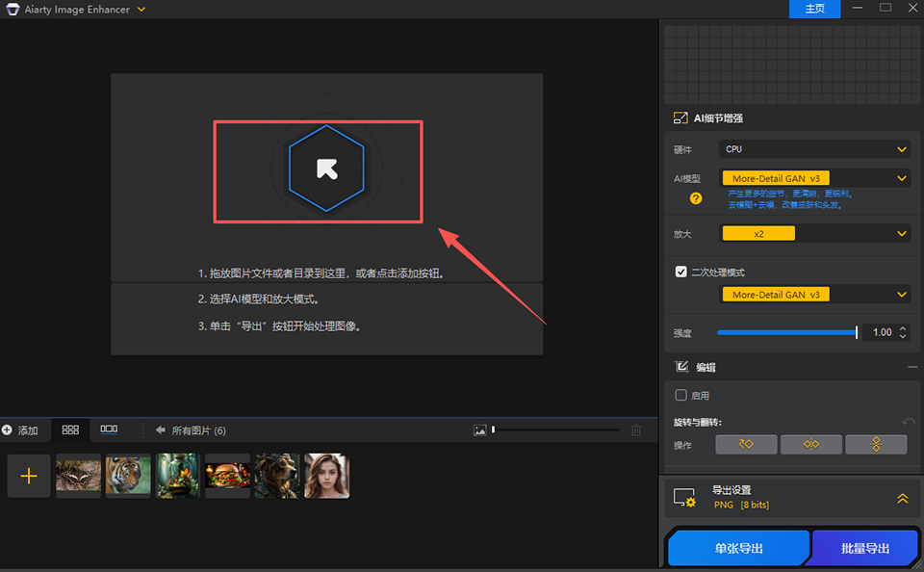Enable the 启用 checkbox
Screen dimensions: 924x572
tap(680, 395)
